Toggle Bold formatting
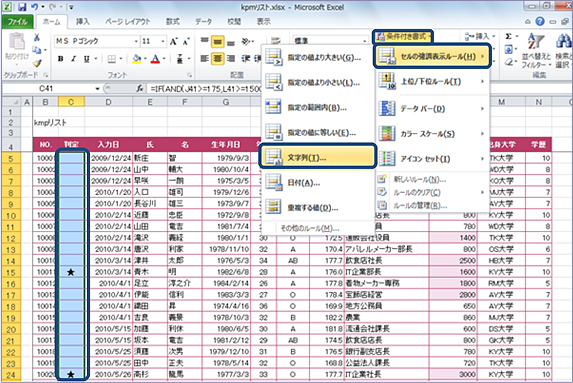Image resolution: width=573 pixels, height=383 pixels. coord(61,58)
